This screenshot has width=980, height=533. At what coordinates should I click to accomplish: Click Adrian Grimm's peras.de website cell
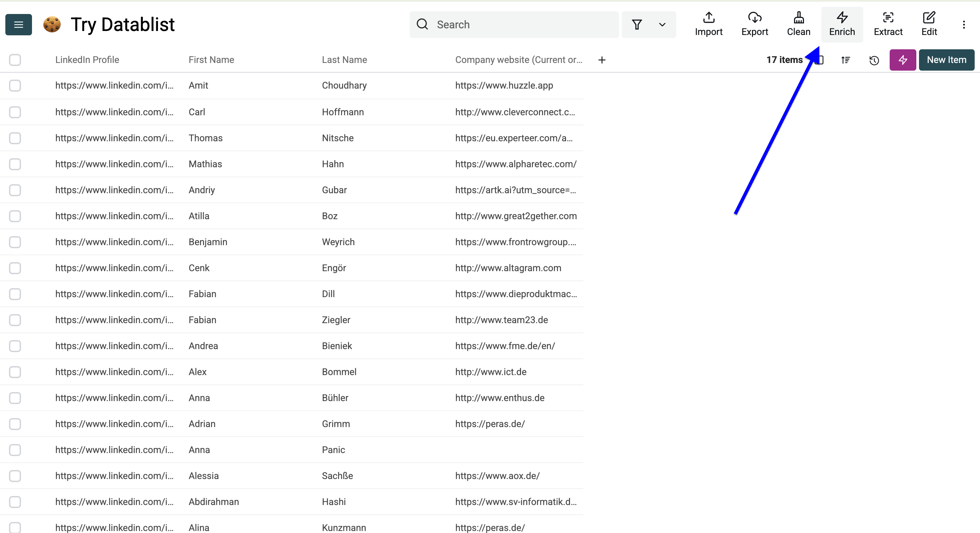pos(490,424)
